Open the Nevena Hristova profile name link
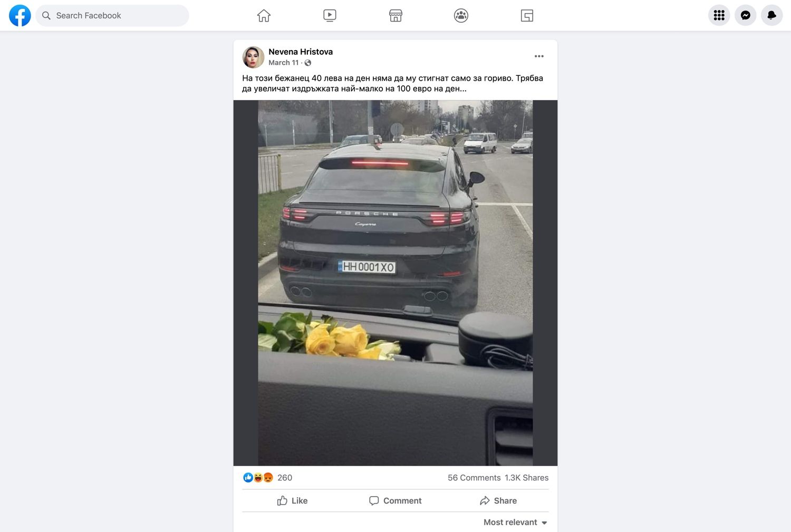Image resolution: width=791 pixels, height=532 pixels. pos(301,52)
